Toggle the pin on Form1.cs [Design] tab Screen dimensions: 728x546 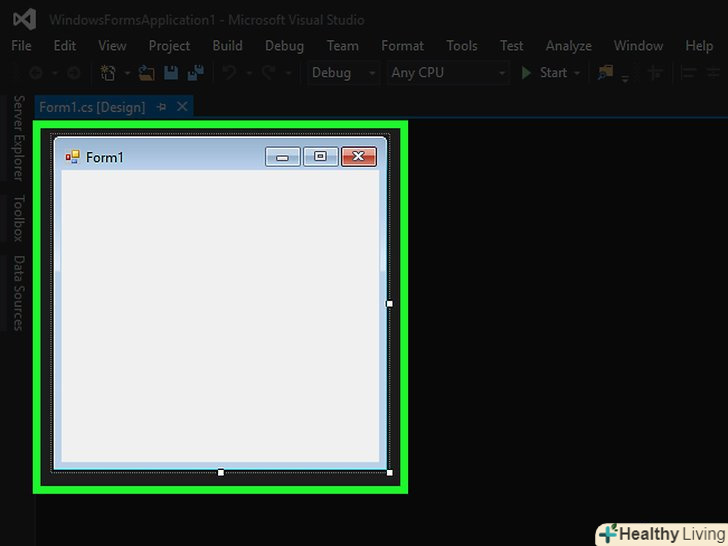click(162, 107)
